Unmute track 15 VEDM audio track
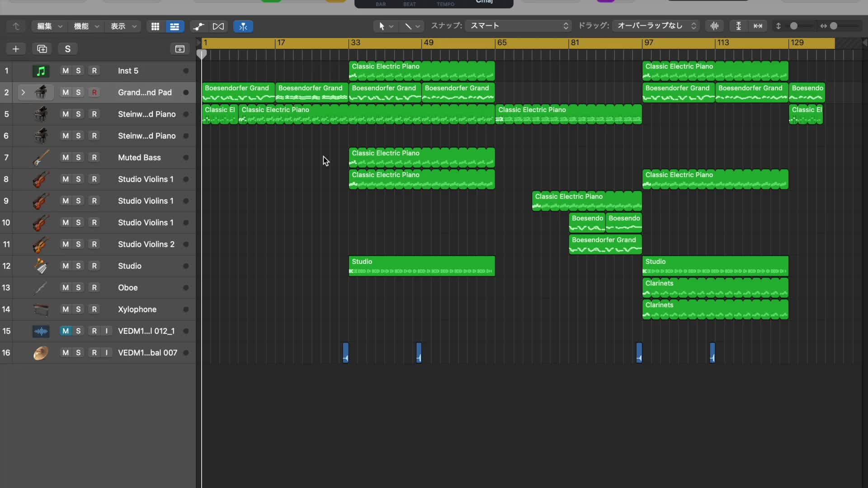The height and width of the screenshot is (488, 868). [66, 331]
